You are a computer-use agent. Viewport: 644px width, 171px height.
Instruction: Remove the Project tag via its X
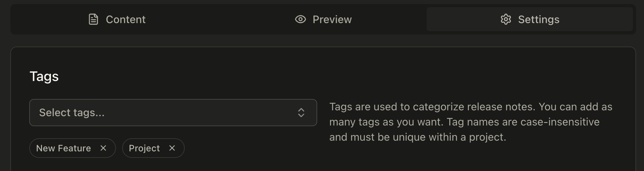(172, 148)
